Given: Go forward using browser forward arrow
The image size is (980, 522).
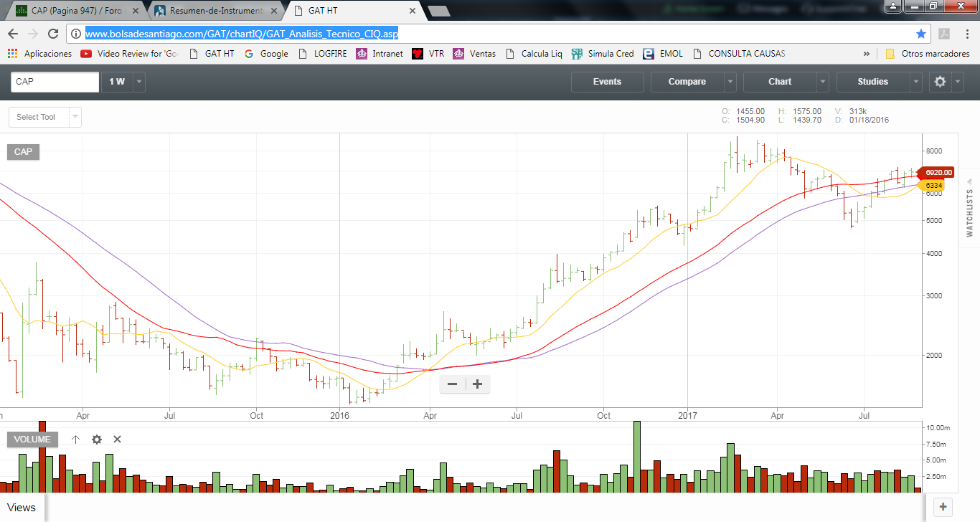Looking at the screenshot, I should click(32, 34).
